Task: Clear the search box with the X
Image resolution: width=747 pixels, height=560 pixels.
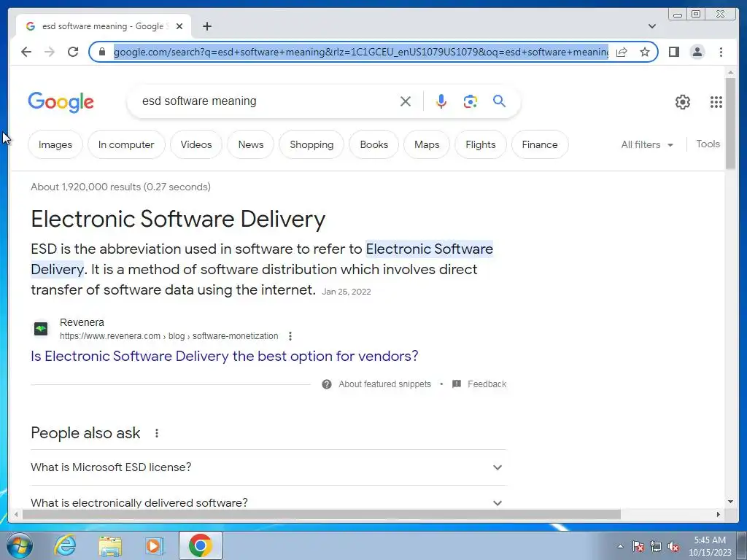Action: coord(406,101)
